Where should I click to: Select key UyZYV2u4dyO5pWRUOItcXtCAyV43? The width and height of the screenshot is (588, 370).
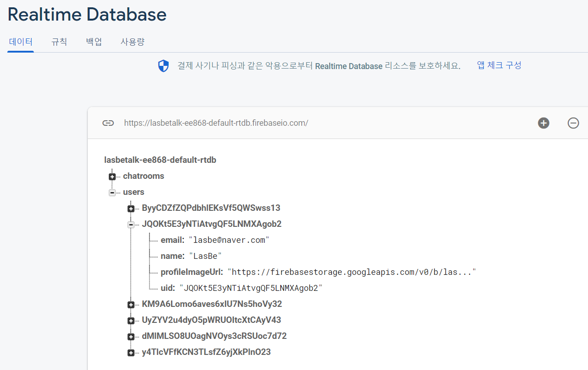coord(211,320)
